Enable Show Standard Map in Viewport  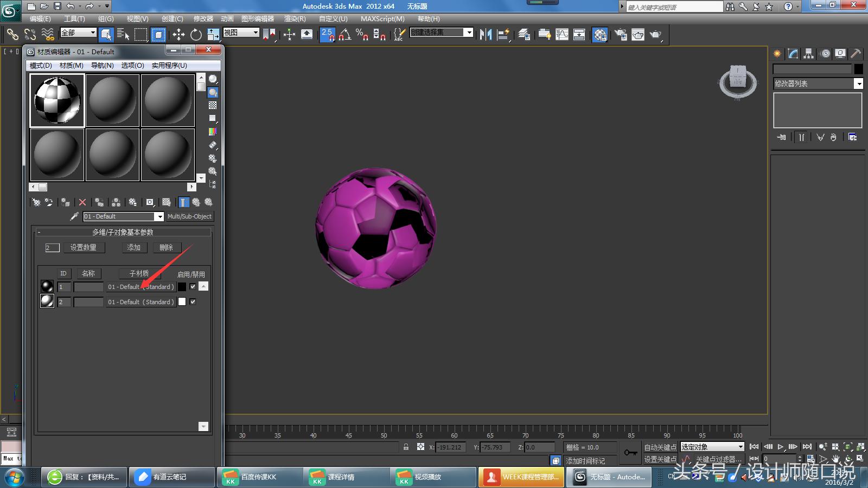point(167,202)
